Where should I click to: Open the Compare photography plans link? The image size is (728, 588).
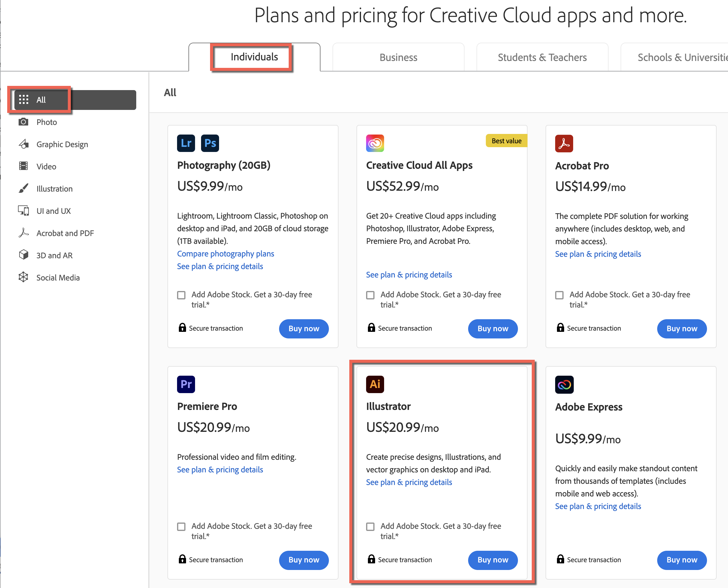click(x=225, y=253)
